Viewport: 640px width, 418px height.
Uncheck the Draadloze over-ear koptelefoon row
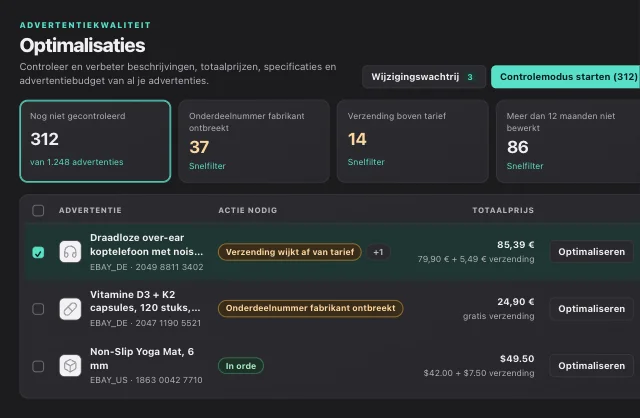coord(38,253)
